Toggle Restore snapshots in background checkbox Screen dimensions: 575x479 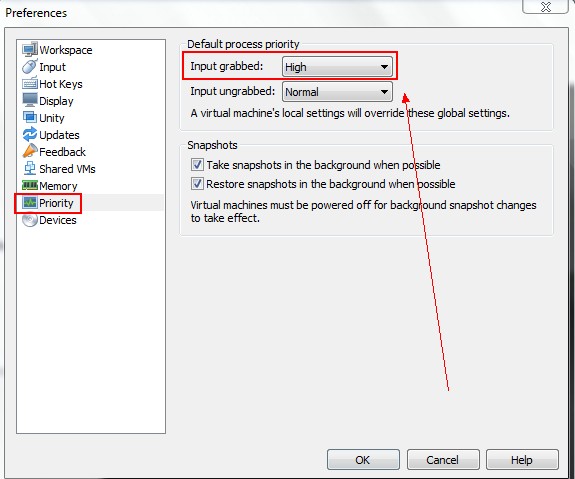point(197,183)
